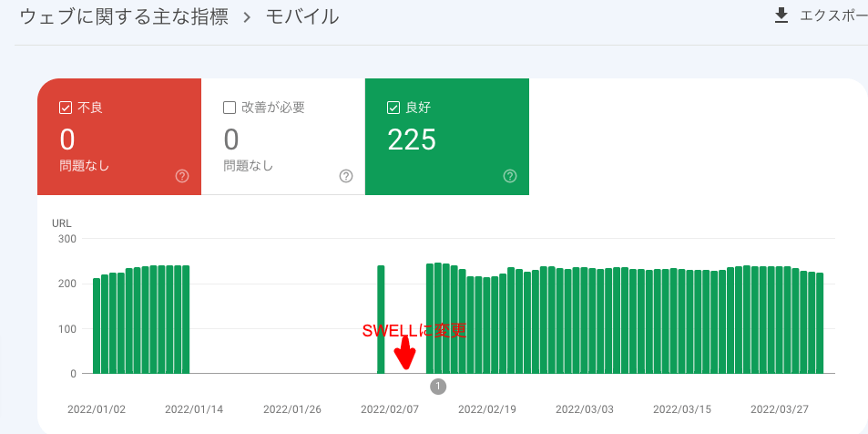Image resolution: width=868 pixels, height=434 pixels.
Task: Toggle the 不良 checkbox
Action: (x=66, y=108)
